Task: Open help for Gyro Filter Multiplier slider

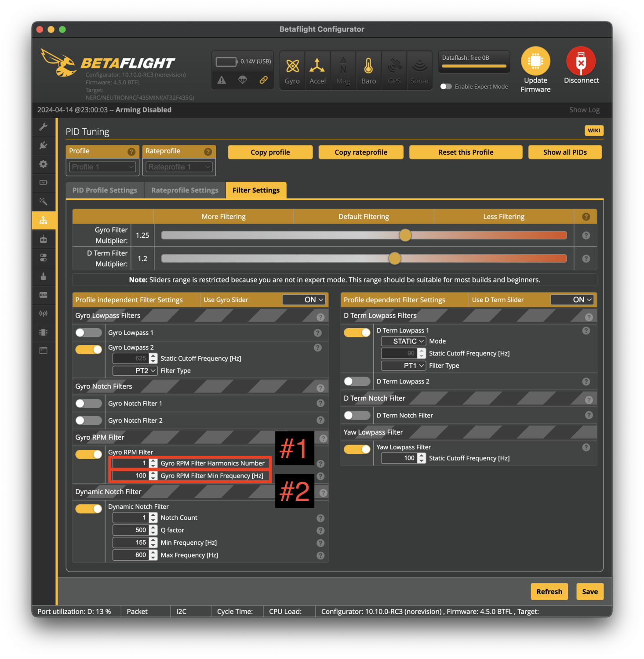Action: [x=586, y=235]
